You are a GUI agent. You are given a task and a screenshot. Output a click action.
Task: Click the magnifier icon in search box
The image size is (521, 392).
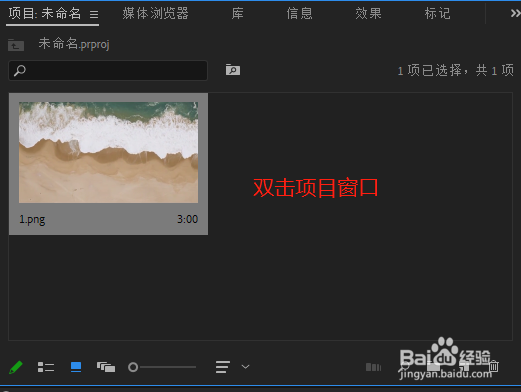coord(20,70)
